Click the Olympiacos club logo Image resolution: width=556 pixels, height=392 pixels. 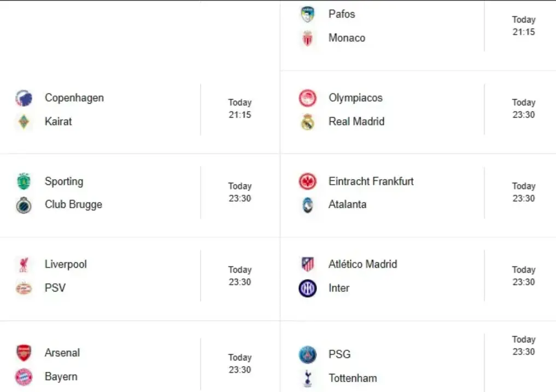tap(308, 98)
